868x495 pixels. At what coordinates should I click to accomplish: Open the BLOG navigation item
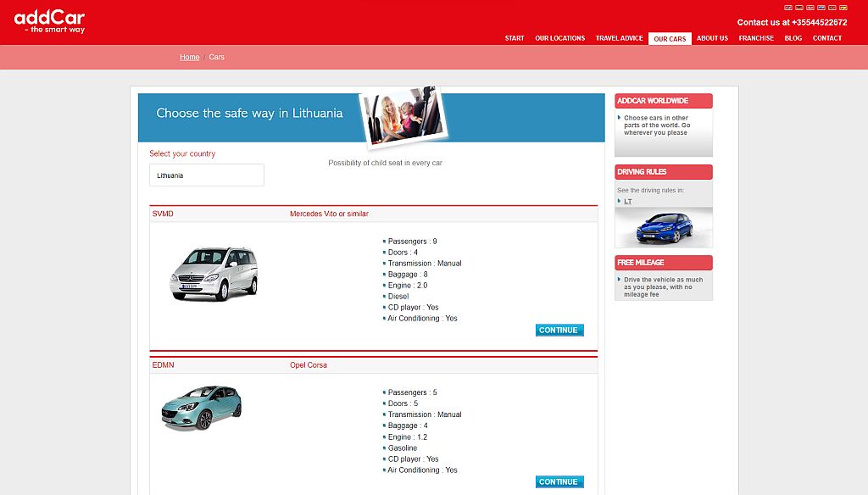click(793, 38)
